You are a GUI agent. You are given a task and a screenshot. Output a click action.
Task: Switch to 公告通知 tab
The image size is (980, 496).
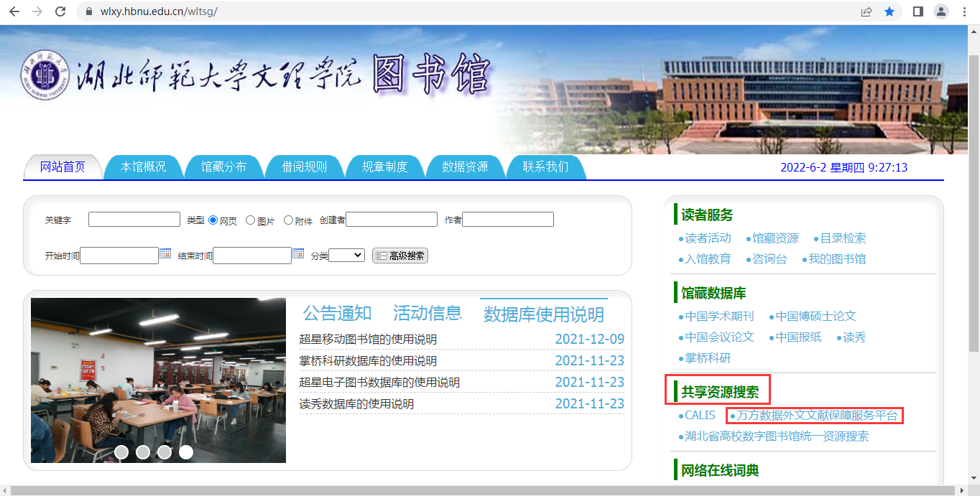tap(337, 313)
